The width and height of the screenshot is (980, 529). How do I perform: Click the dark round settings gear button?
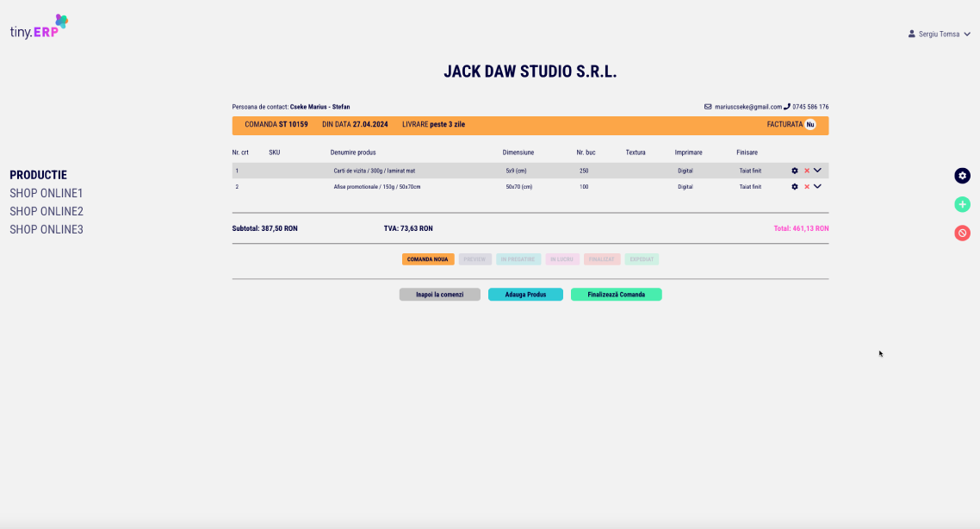[x=963, y=176]
